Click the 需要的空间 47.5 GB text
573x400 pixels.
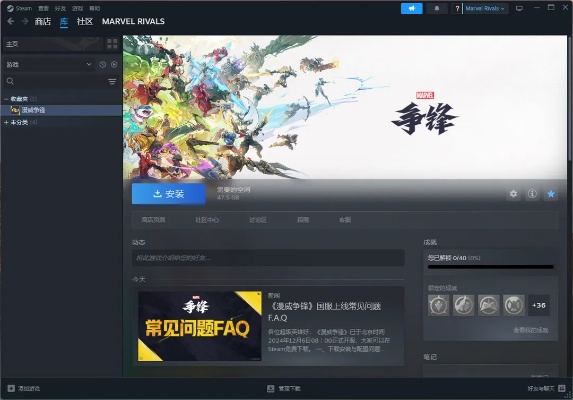pos(234,194)
